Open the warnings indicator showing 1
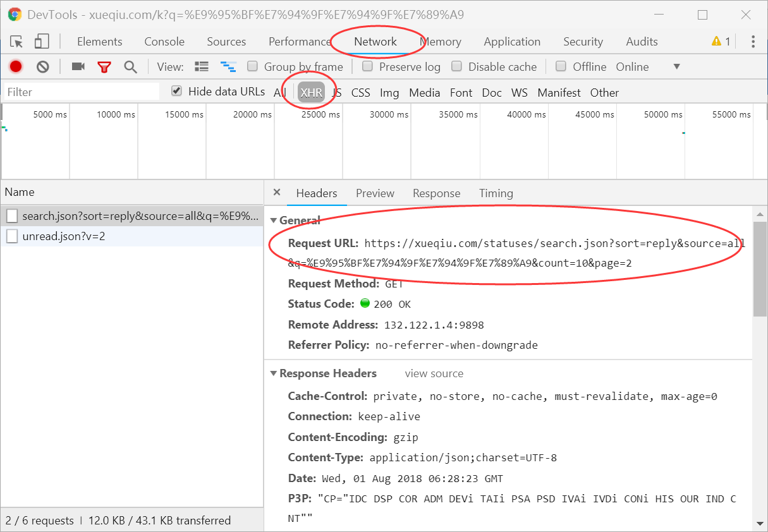This screenshot has height=532, width=768. pyautogui.click(x=721, y=42)
